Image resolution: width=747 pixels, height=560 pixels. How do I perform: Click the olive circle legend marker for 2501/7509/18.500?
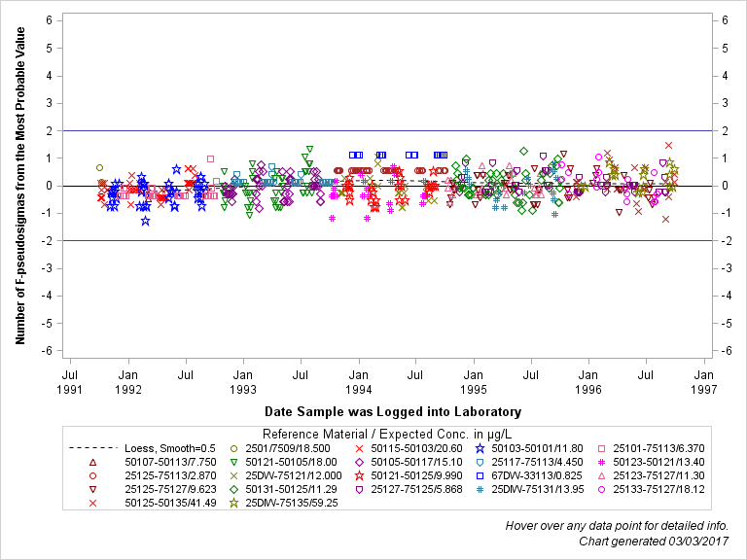(233, 448)
